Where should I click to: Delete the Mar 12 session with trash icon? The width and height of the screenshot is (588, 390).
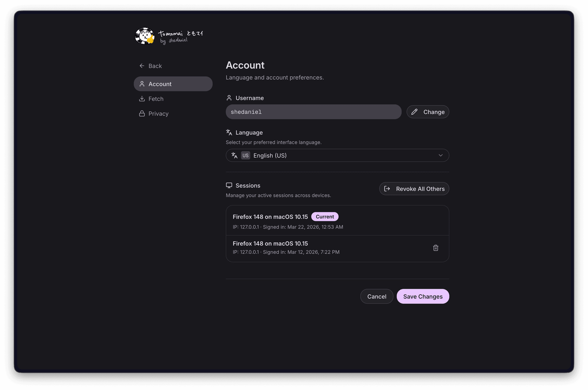435,248
